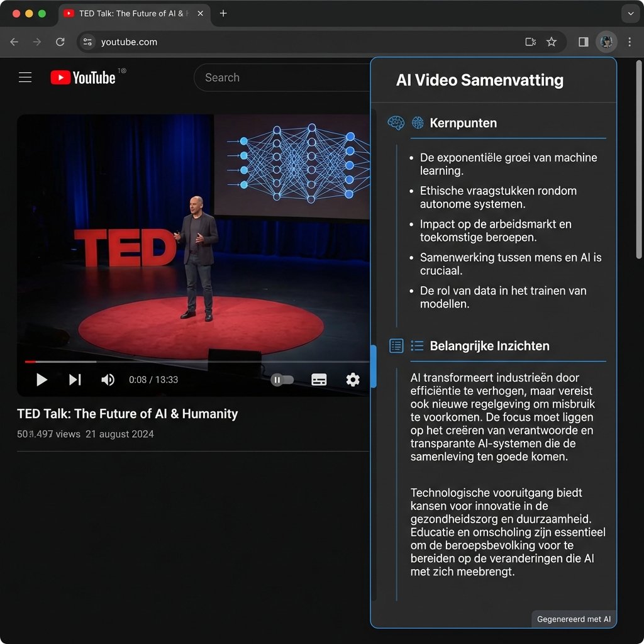The image size is (644, 644).
Task: Click the brain icon next to Kernpunten
Action: tap(396, 123)
